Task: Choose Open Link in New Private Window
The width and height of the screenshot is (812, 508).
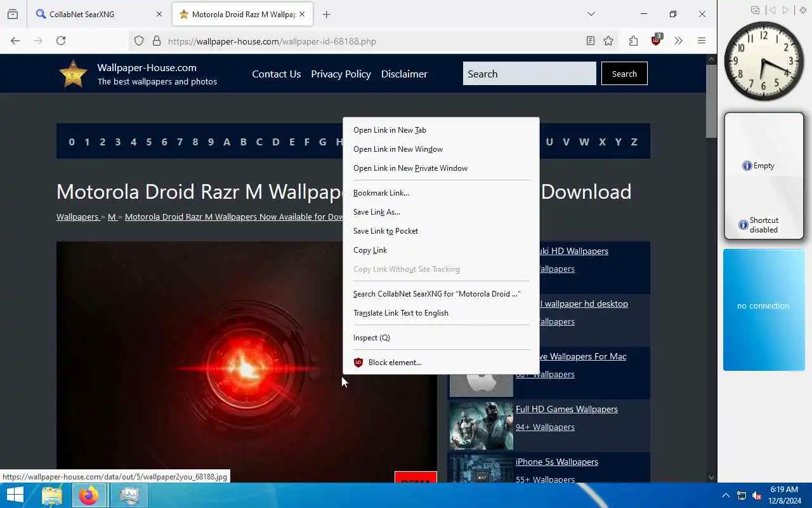Action: pyautogui.click(x=441, y=168)
